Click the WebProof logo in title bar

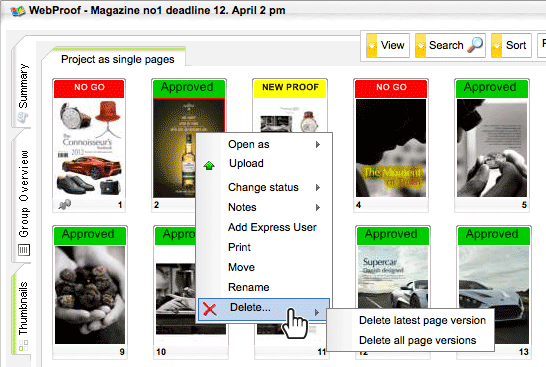pos(18,11)
